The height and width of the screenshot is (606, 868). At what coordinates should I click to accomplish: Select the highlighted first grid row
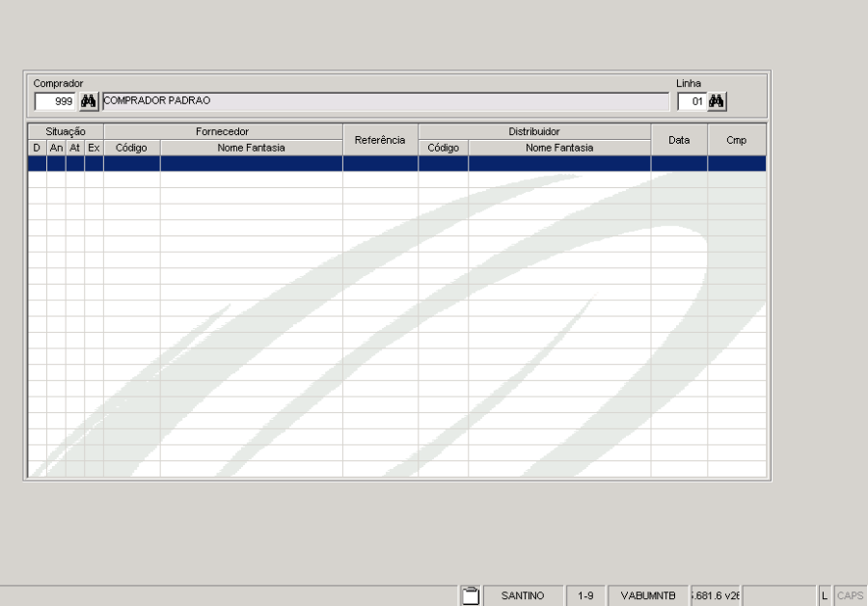pos(397,163)
